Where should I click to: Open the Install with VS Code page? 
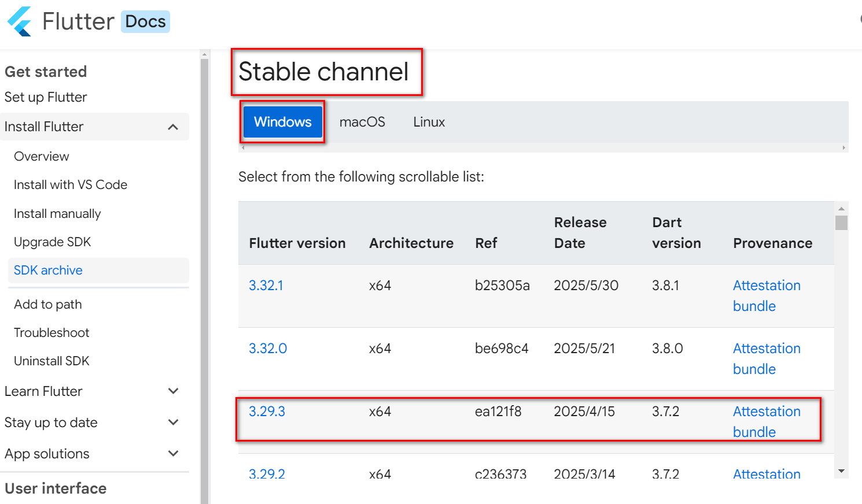point(70,184)
